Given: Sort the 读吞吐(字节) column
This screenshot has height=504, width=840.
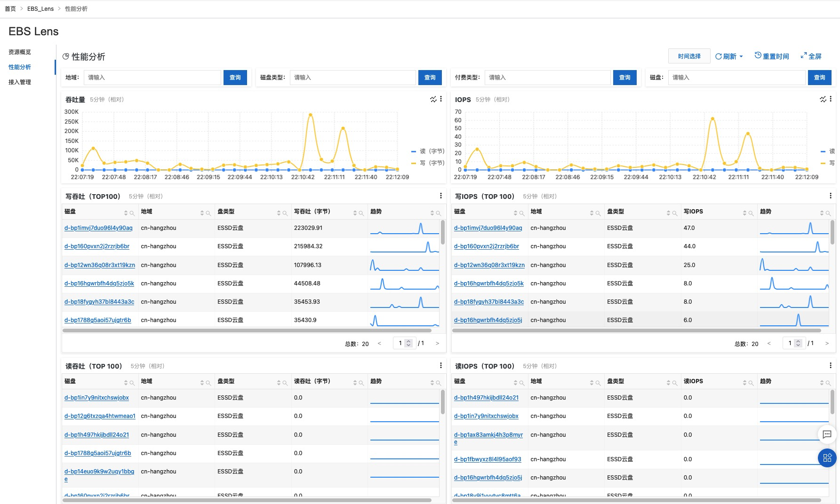Looking at the screenshot, I should (x=355, y=383).
